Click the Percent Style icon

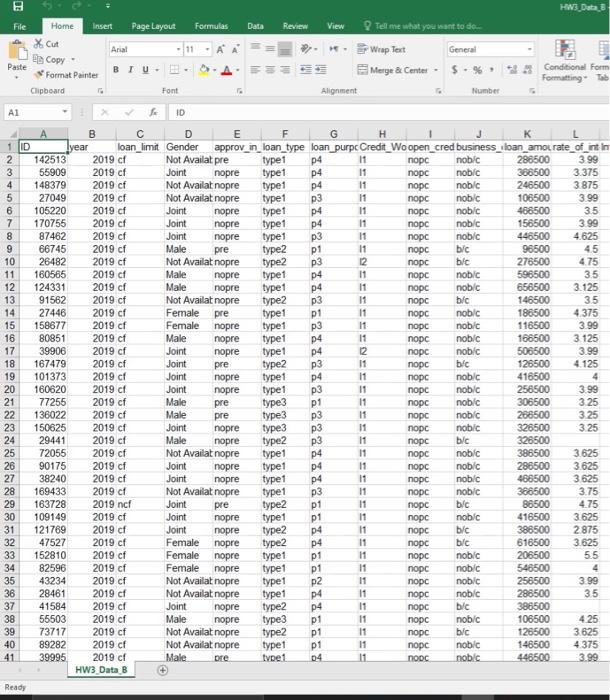pyautogui.click(x=477, y=70)
